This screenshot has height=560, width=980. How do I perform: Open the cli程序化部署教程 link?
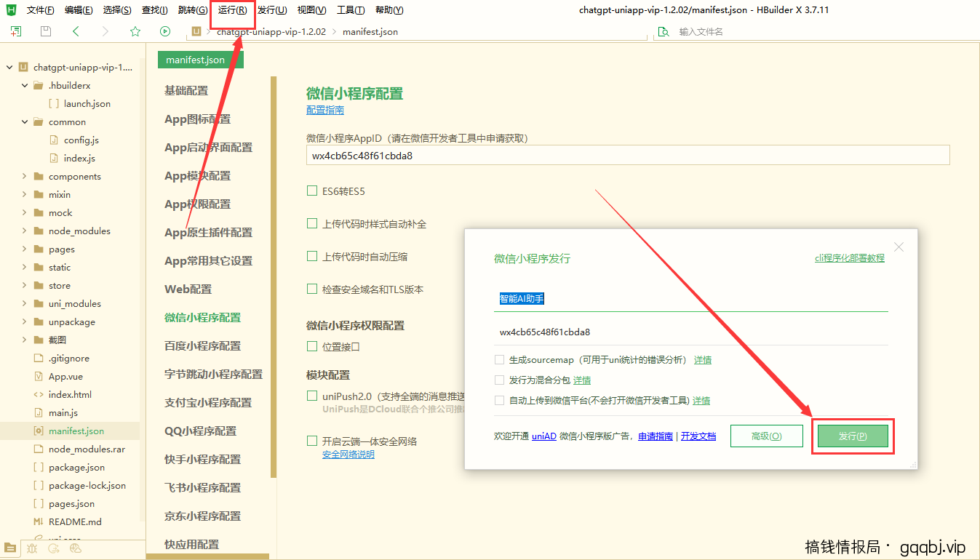click(x=850, y=257)
